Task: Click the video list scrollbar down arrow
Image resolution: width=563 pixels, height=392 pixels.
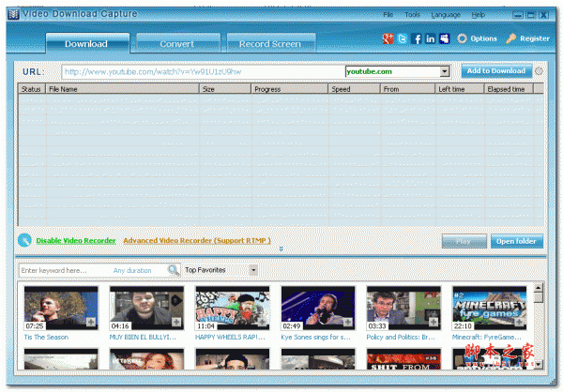Action: [x=539, y=365]
